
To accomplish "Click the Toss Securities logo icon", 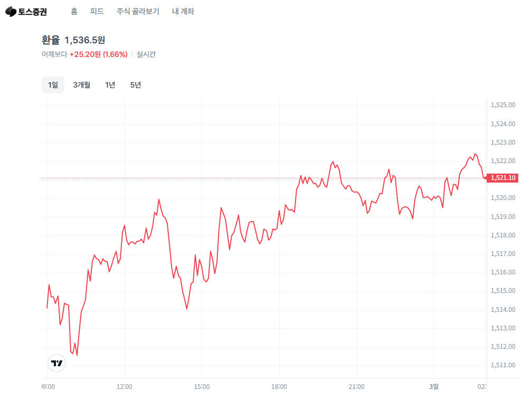I will pyautogui.click(x=11, y=12).
